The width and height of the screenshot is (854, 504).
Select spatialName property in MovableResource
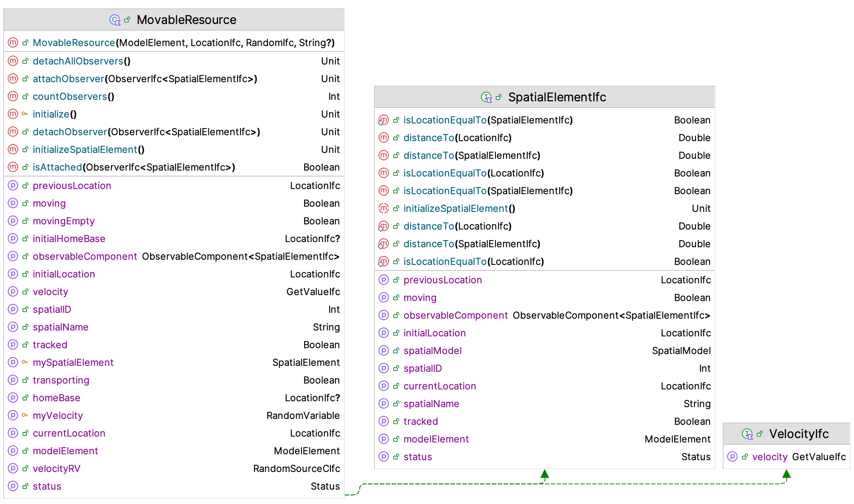(174, 327)
